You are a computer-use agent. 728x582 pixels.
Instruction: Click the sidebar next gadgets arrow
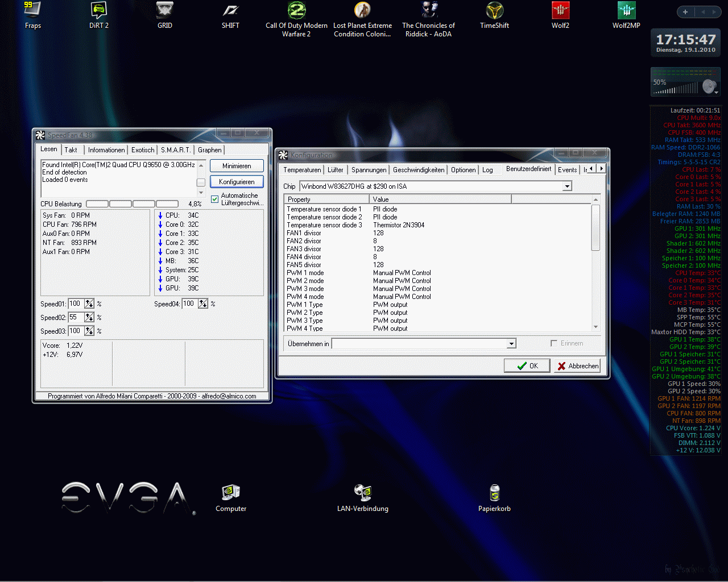[x=714, y=12]
